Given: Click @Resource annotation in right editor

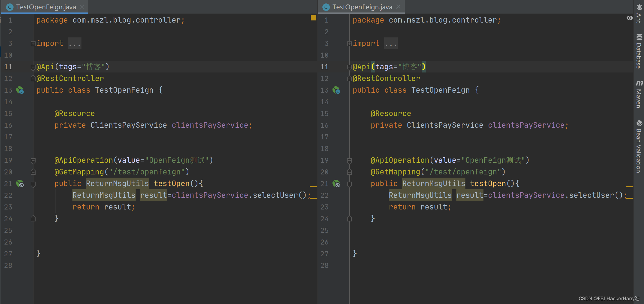Looking at the screenshot, I should click(x=391, y=114).
